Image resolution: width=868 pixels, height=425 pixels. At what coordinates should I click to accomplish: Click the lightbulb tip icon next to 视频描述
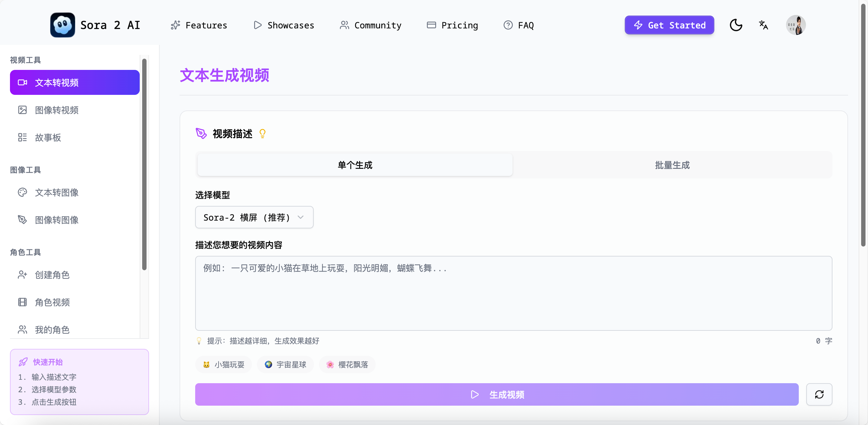click(263, 133)
